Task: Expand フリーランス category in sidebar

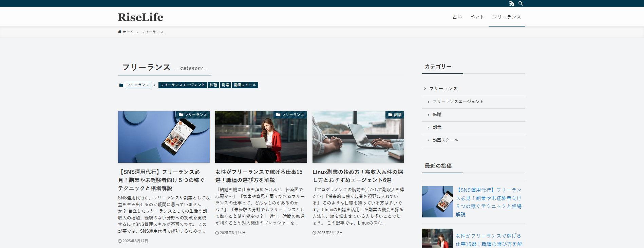Action: click(x=443, y=89)
